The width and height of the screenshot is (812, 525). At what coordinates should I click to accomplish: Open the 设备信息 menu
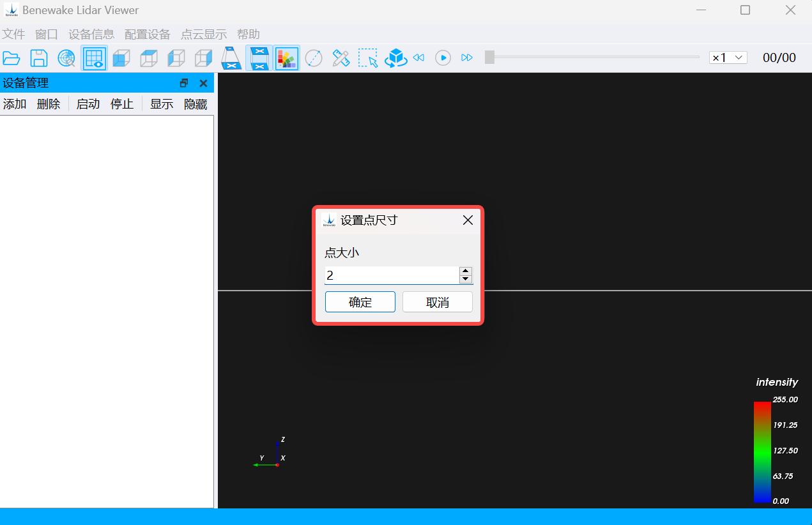91,34
